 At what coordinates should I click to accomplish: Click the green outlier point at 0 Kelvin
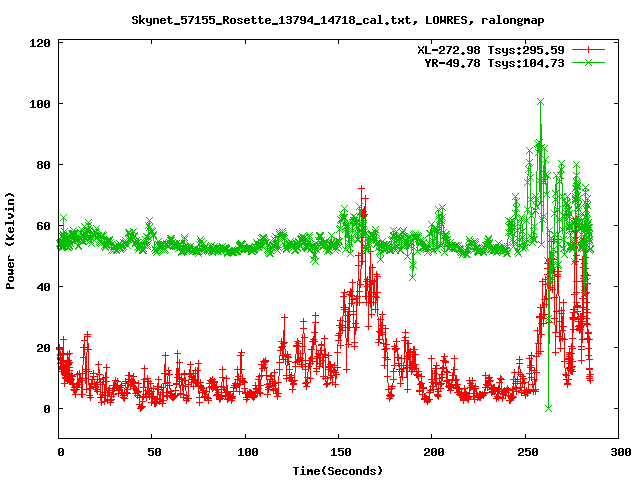tap(548, 408)
